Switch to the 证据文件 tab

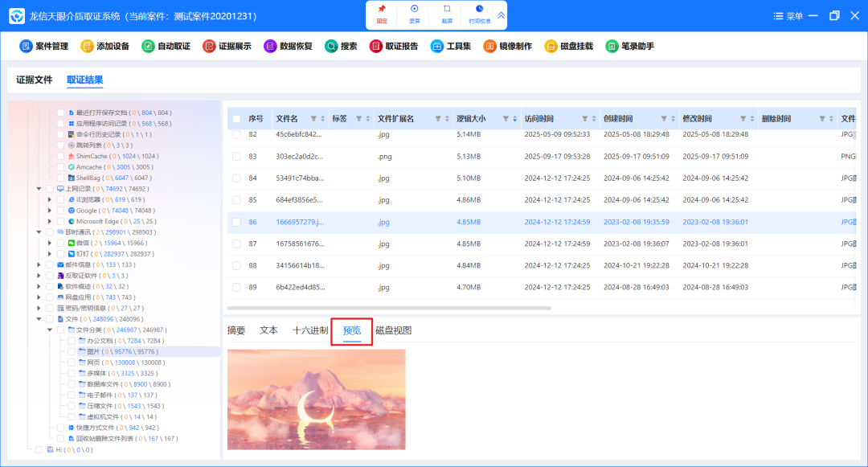coord(35,80)
